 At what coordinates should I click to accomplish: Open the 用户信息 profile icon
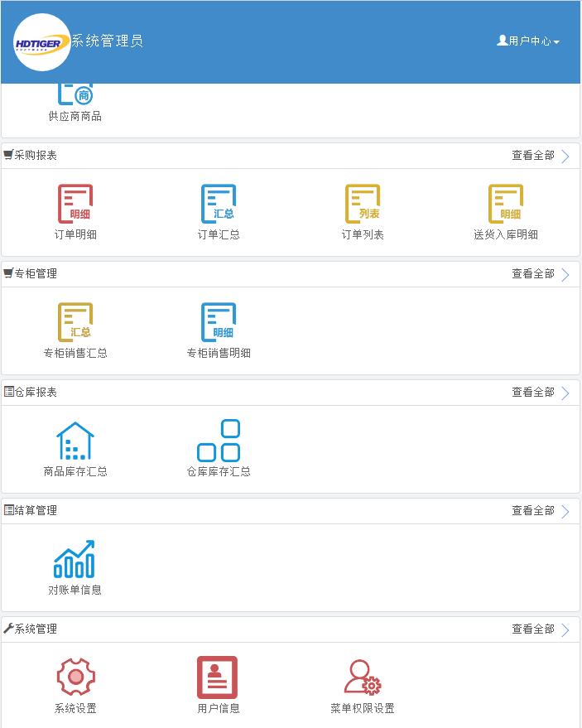coord(218,677)
